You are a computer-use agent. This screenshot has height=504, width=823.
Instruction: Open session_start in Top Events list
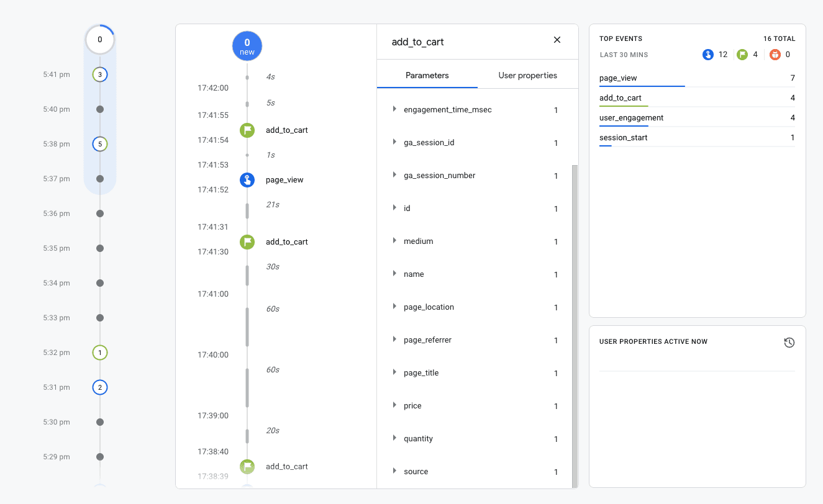pos(623,138)
